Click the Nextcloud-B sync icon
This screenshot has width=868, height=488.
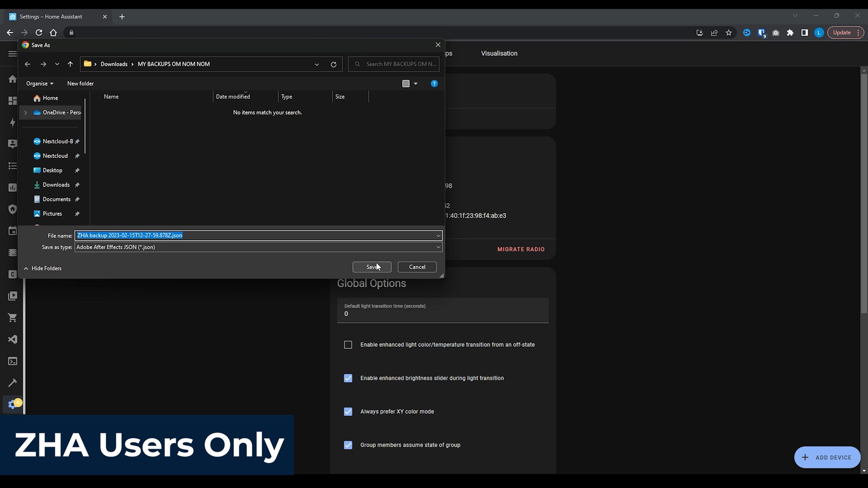(x=37, y=141)
